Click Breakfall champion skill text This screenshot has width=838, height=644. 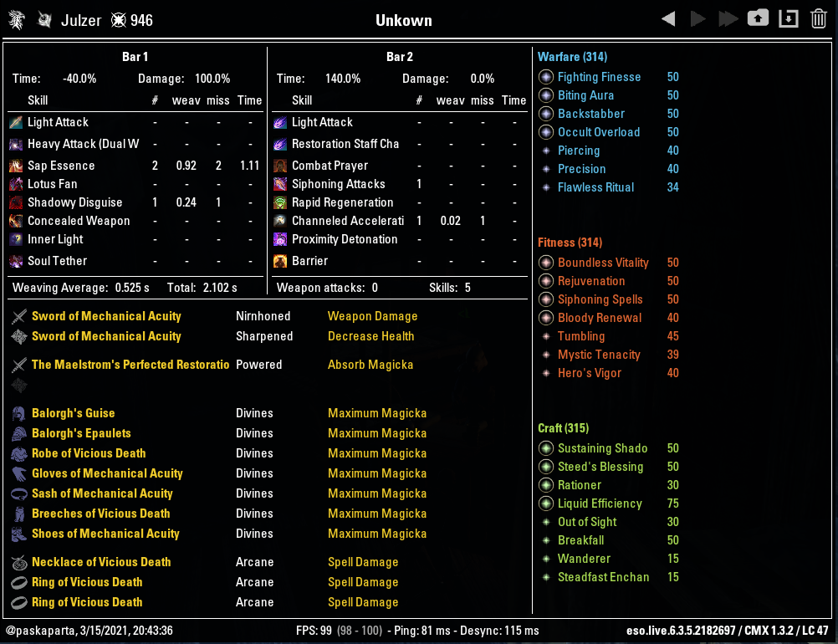581,540
